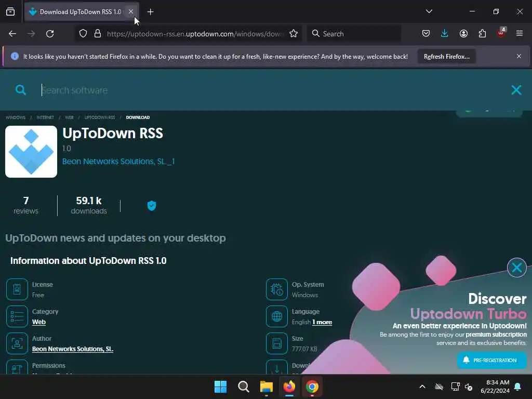Screen dimensions: 532x399
Task: Open File Explorer from the taskbar
Action: [x=267, y=387]
